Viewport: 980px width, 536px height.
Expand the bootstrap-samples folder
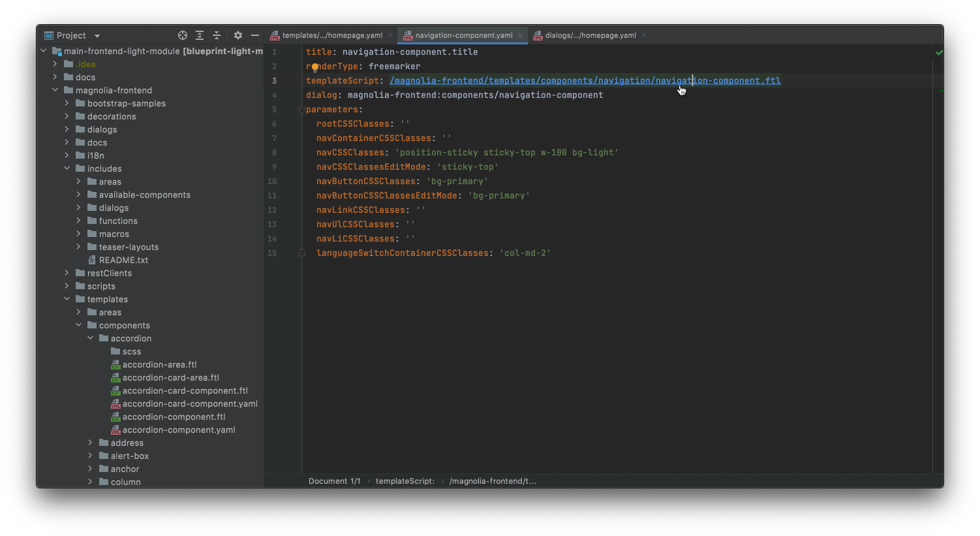click(65, 103)
